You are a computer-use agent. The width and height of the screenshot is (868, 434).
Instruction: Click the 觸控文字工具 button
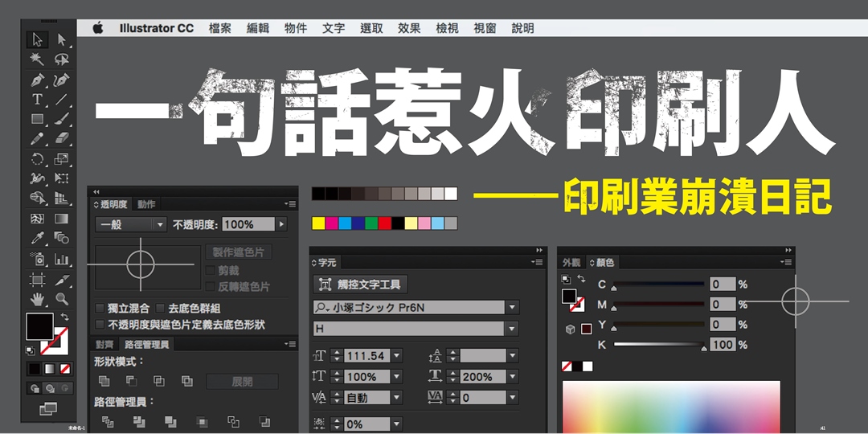coord(361,285)
